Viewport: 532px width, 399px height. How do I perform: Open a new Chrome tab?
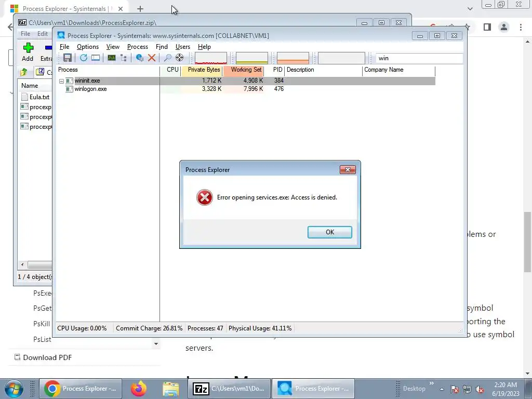click(140, 9)
